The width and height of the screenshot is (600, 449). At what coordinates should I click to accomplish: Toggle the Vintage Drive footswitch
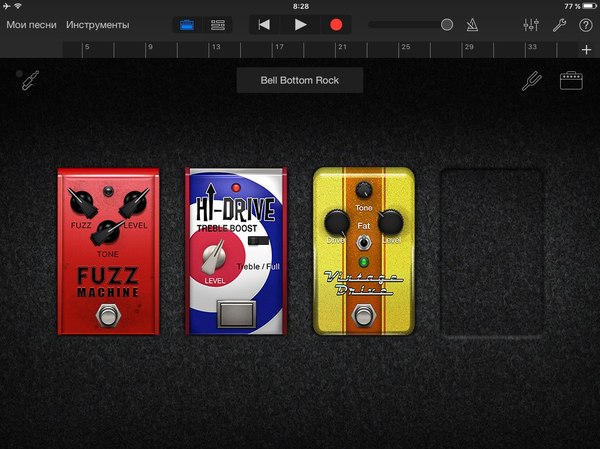[x=363, y=318]
